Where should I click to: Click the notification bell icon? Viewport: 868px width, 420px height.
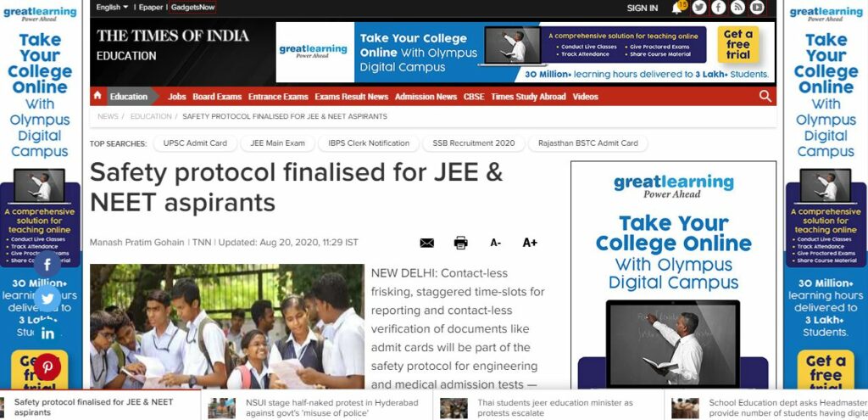pos(676,8)
